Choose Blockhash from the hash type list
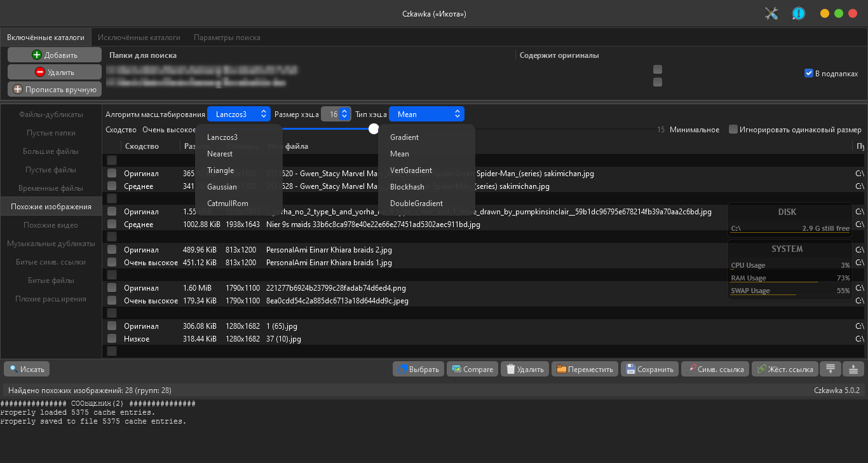Viewport: 868px width, 463px height. click(407, 187)
